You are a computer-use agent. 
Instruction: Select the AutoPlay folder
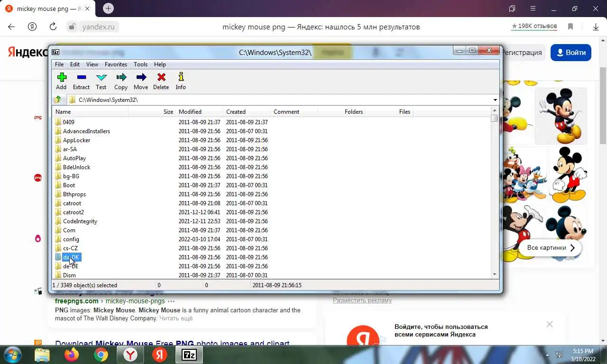70,158
